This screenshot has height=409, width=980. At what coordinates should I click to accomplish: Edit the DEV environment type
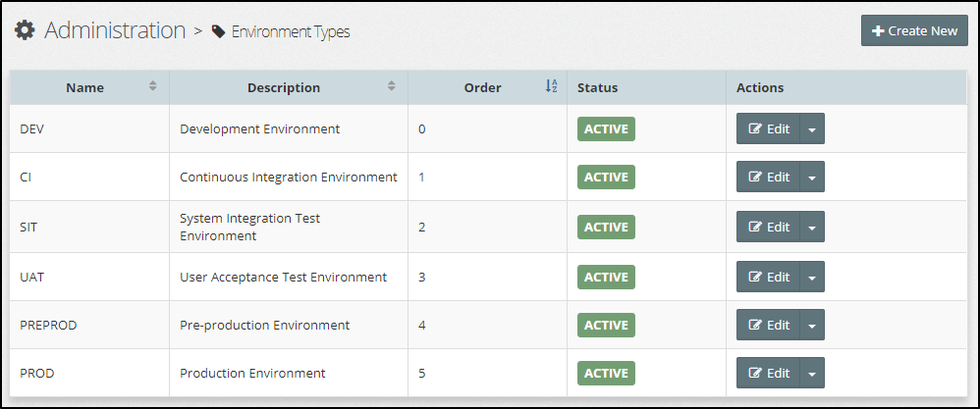769,128
